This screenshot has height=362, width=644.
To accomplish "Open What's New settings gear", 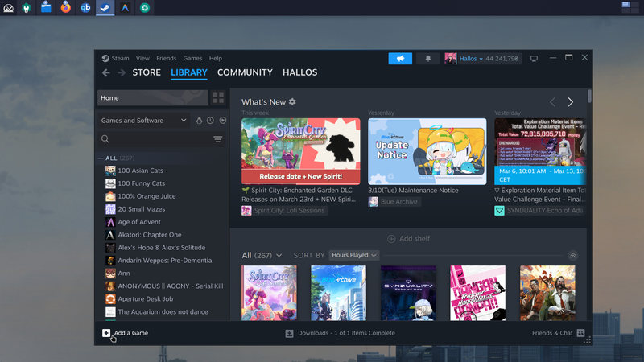I will coord(292,102).
